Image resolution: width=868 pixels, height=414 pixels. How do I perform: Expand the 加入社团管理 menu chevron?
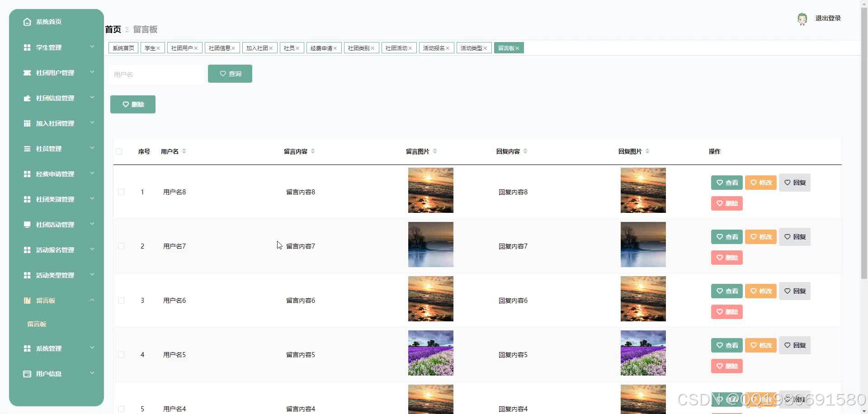pyautogui.click(x=92, y=122)
